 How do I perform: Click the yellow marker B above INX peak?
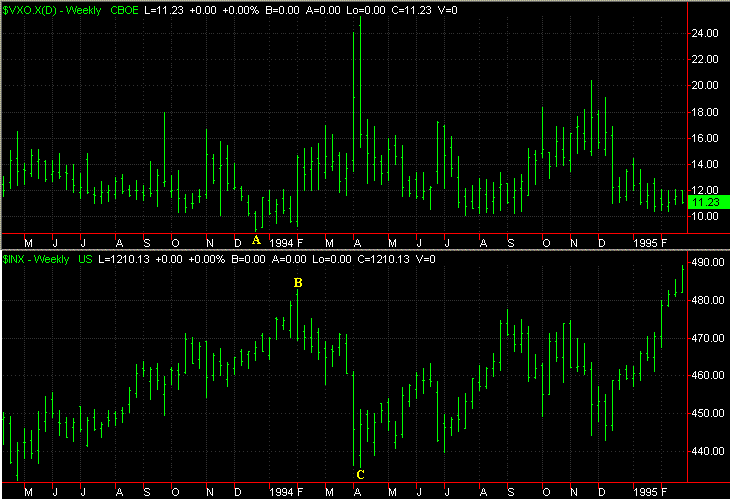[x=297, y=284]
